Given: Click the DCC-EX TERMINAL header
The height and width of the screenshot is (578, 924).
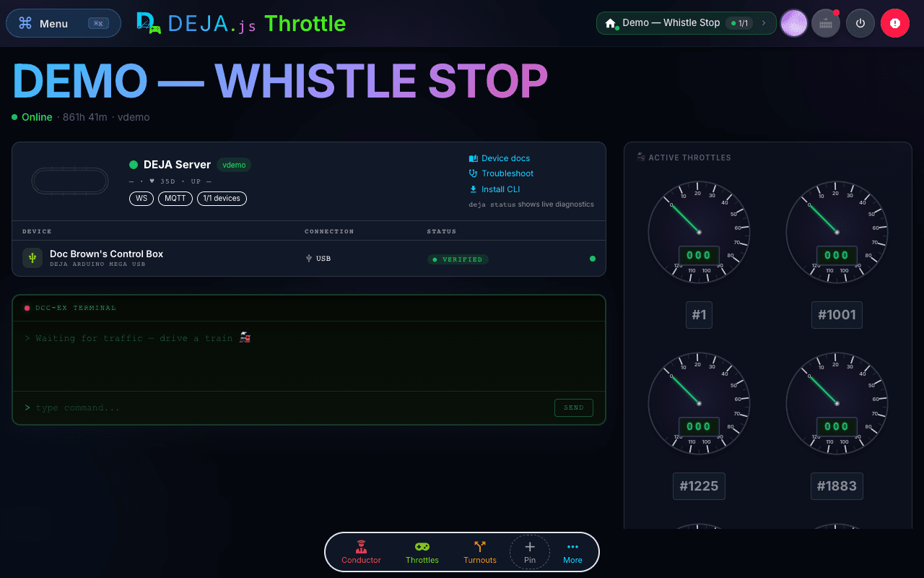Looking at the screenshot, I should (309, 308).
